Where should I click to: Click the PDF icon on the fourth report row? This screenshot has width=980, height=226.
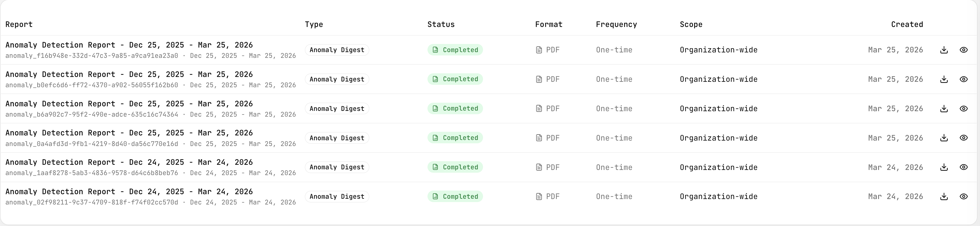[539, 138]
